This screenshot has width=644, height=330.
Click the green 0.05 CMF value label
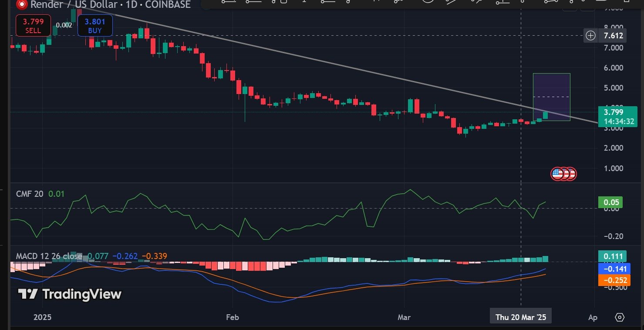click(612, 202)
